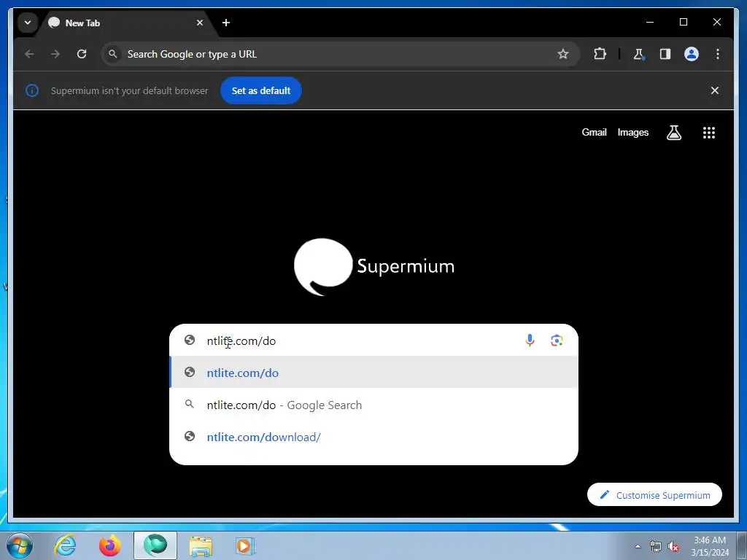Show hidden tray icons arrow

click(638, 546)
